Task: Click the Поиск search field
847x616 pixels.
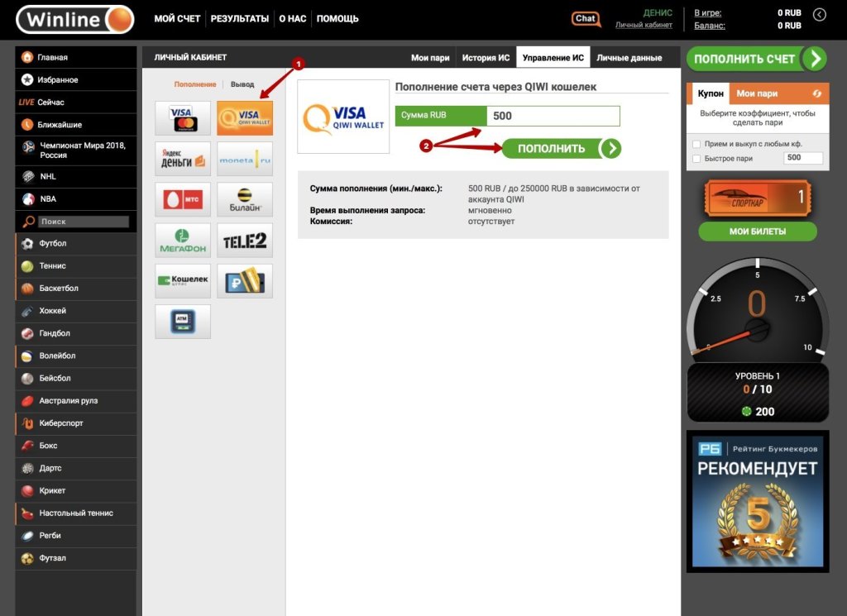Action: point(84,222)
